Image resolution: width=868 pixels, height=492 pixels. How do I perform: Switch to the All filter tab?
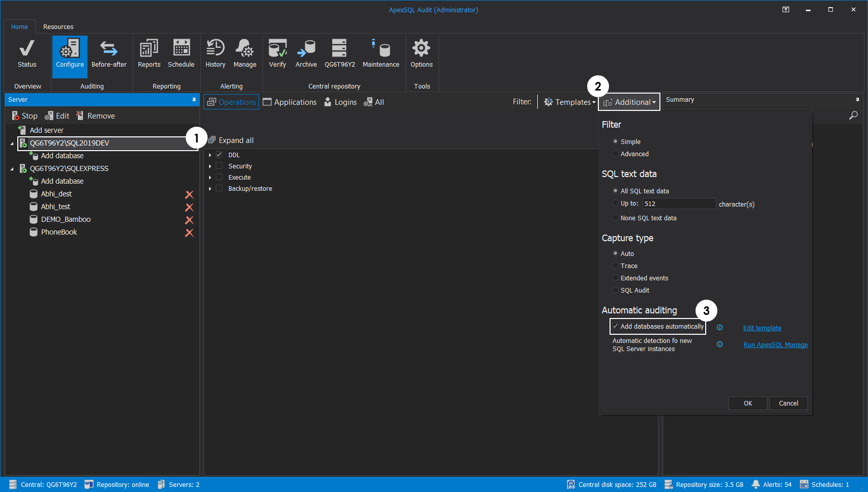[x=374, y=102]
